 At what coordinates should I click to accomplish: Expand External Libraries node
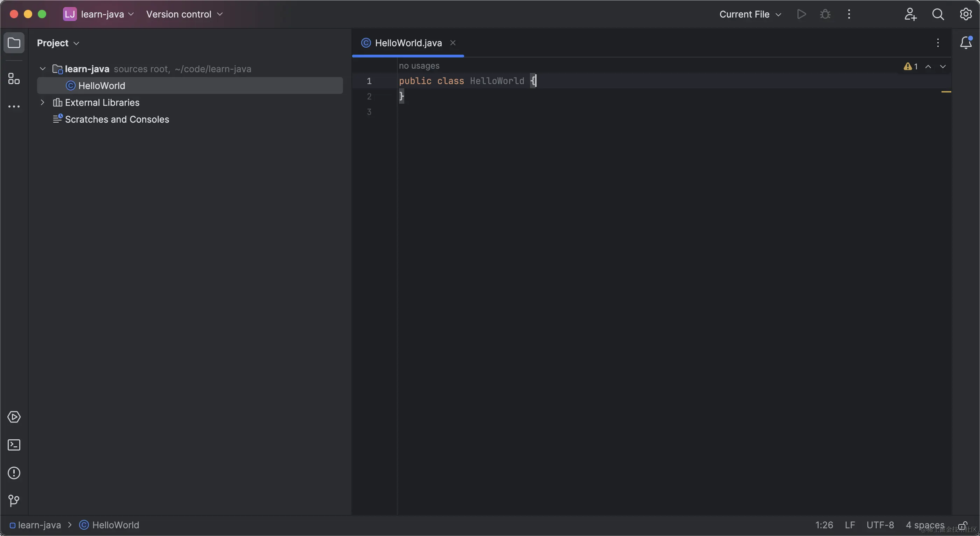(43, 102)
